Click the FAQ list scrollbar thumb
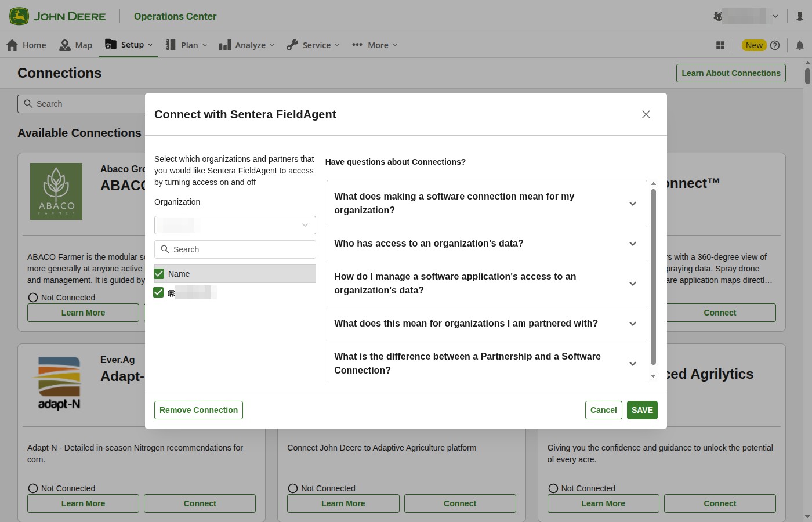The height and width of the screenshot is (522, 812). coord(653,277)
